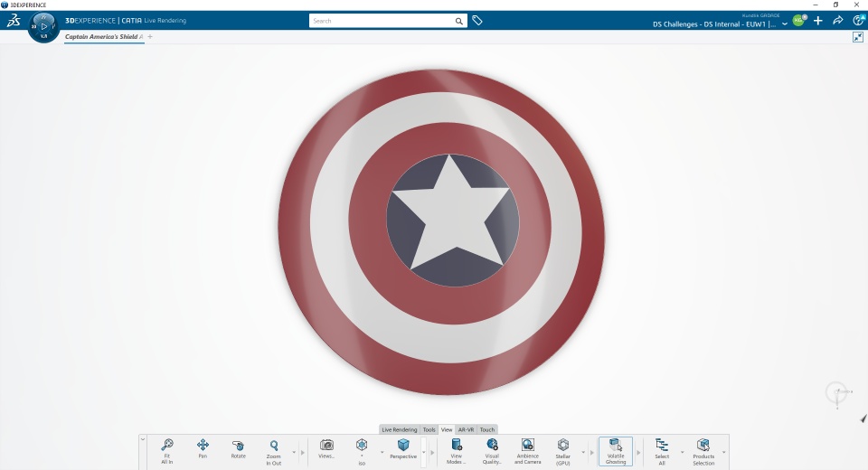
Task: Select the View tab
Action: coord(447,429)
